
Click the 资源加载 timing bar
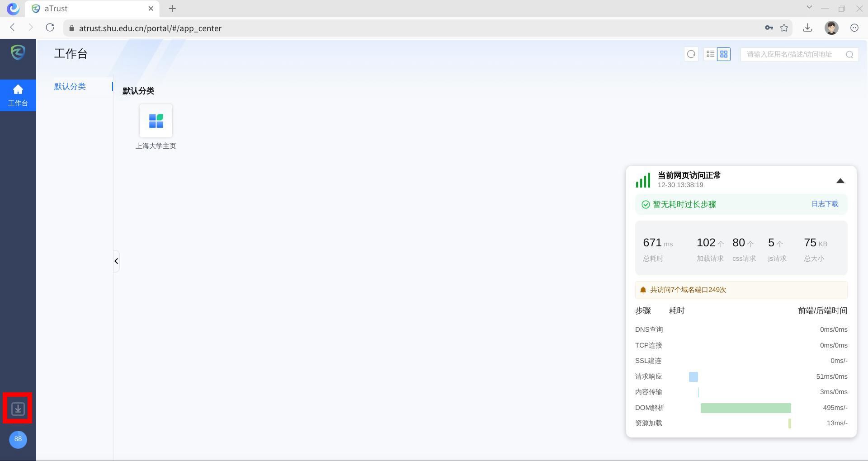pos(790,423)
